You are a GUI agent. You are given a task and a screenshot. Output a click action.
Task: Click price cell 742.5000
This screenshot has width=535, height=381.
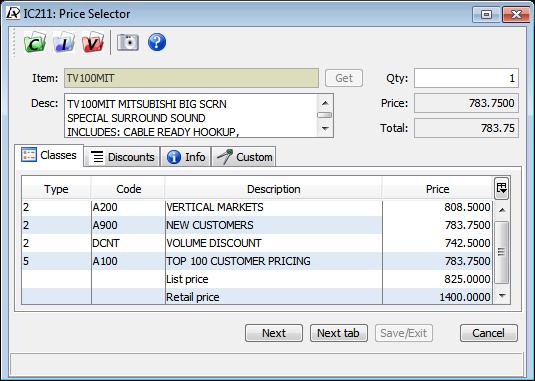[437, 243]
